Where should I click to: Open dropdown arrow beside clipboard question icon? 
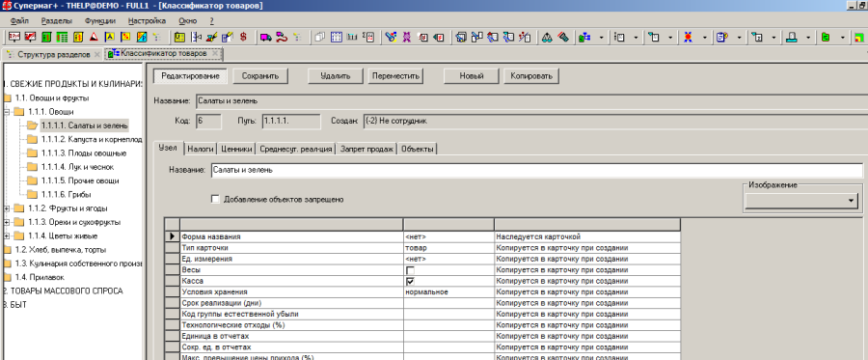pos(739,37)
